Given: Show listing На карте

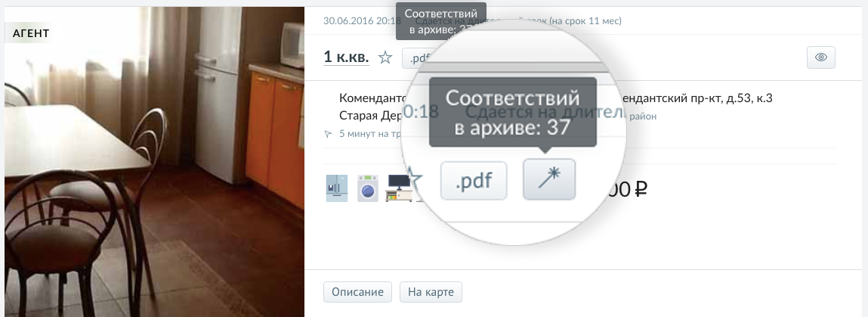Looking at the screenshot, I should pyautogui.click(x=431, y=292).
